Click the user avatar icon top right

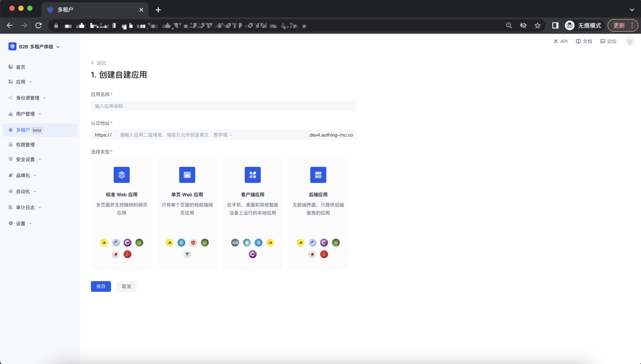[629, 42]
